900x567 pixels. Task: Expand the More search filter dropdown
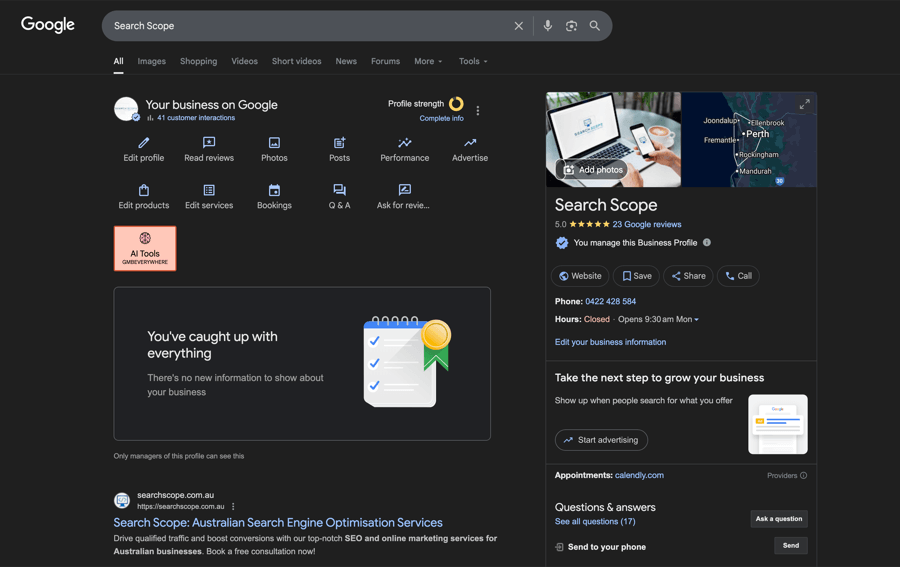(428, 61)
